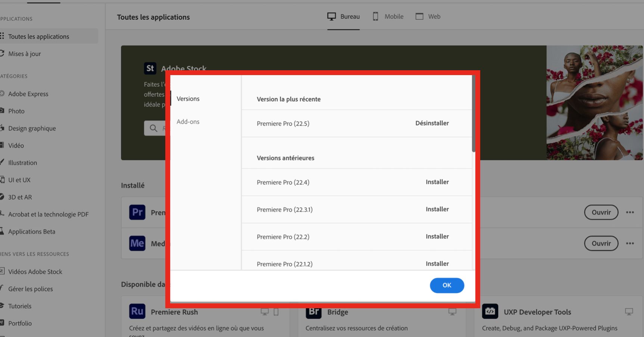The height and width of the screenshot is (337, 644).
Task: Select the Versions tab in the dialog
Action: (x=188, y=99)
